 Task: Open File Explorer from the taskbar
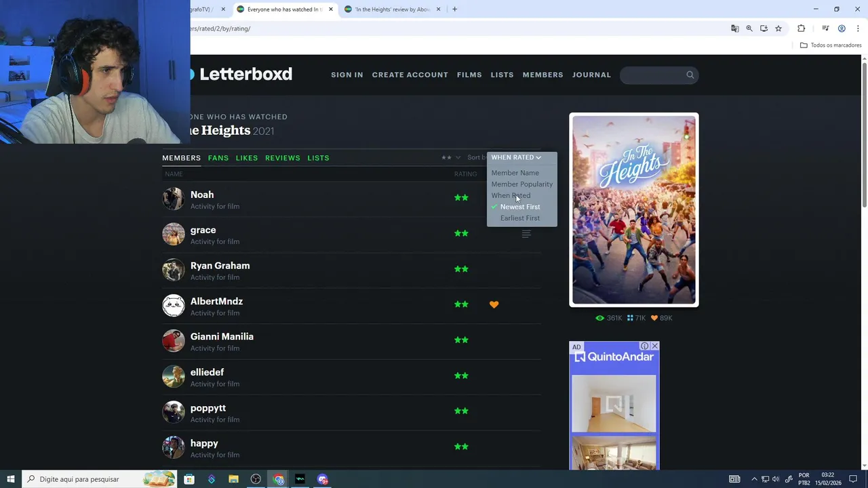click(x=233, y=479)
